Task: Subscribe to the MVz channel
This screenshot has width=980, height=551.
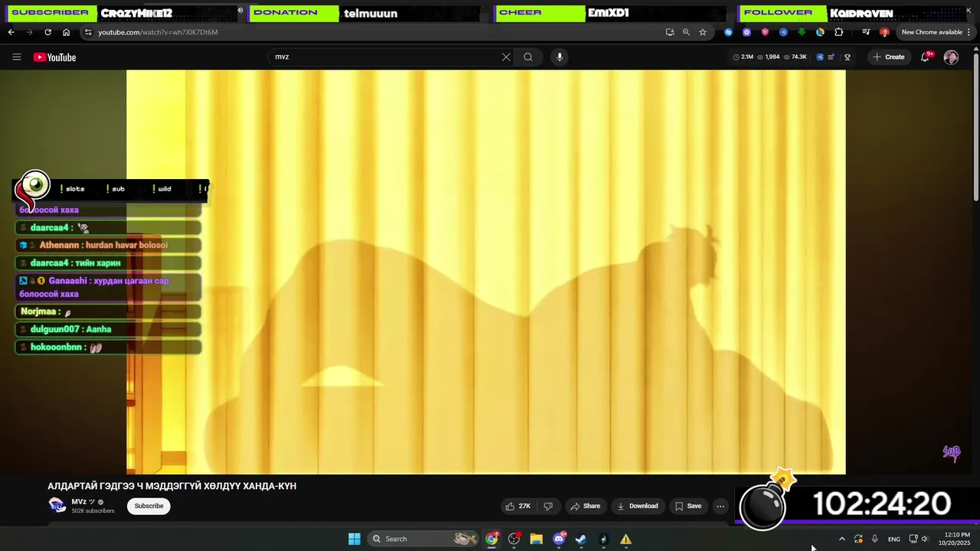Action: point(149,506)
